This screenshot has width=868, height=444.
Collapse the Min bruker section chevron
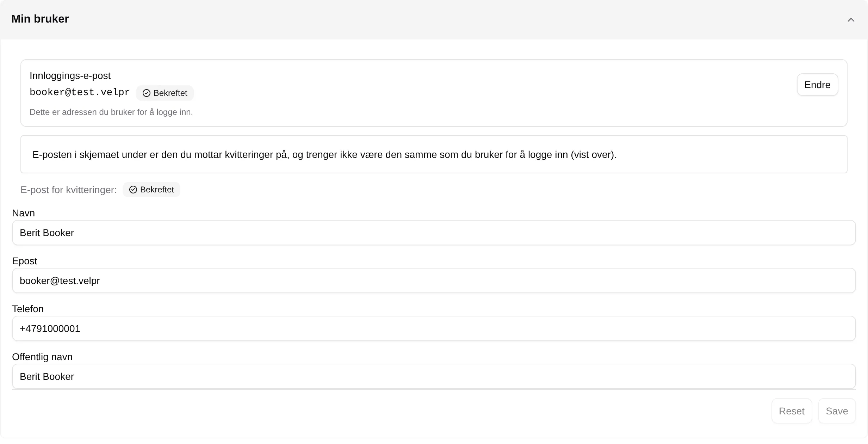tap(851, 20)
